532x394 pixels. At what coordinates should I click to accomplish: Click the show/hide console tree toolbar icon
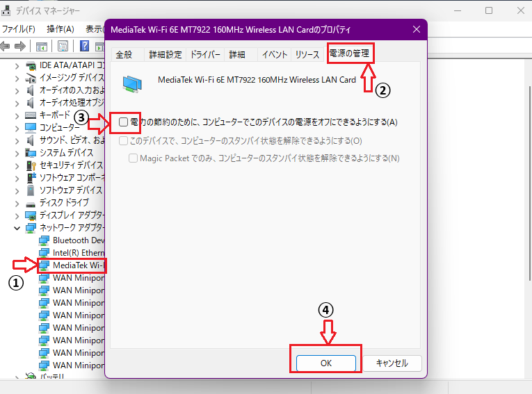point(42,46)
